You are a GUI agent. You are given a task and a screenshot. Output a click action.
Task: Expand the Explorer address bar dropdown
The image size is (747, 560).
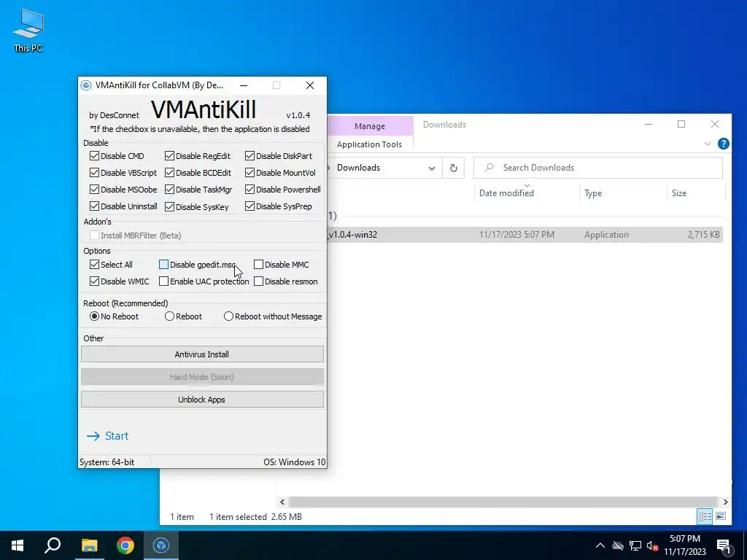[432, 168]
